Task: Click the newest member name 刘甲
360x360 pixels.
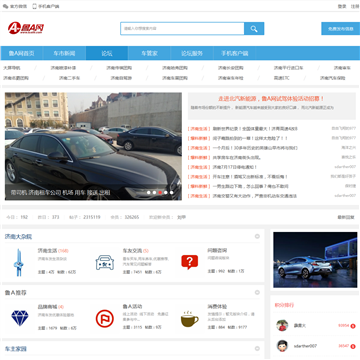Action: pos(181,217)
